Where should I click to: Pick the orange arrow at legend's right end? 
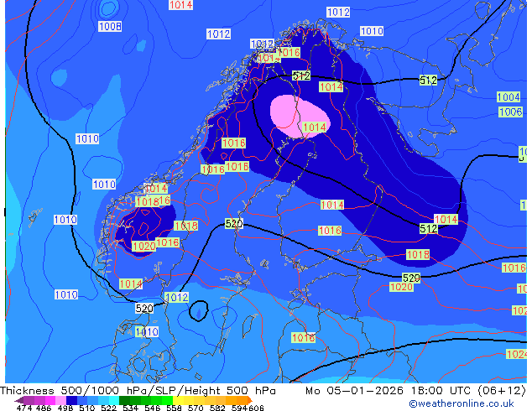coord(250,400)
